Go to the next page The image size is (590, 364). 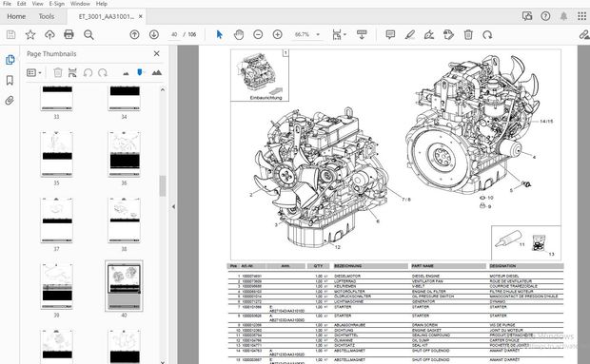click(153, 35)
